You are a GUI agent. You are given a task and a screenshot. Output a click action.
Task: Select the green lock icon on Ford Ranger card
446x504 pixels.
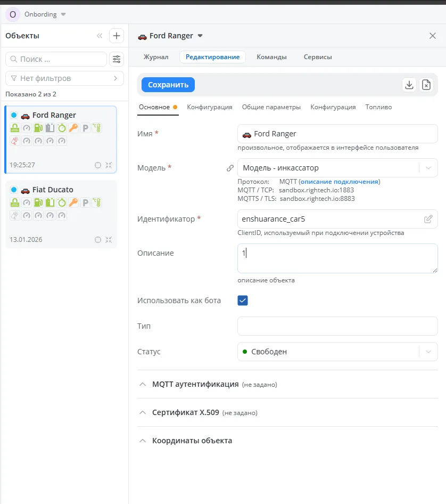click(x=15, y=128)
